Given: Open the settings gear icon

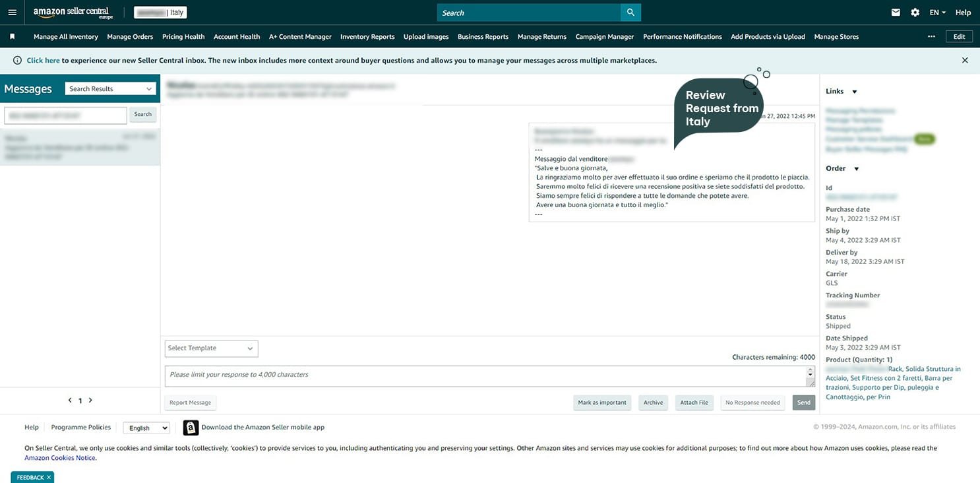Looking at the screenshot, I should pyautogui.click(x=915, y=13).
